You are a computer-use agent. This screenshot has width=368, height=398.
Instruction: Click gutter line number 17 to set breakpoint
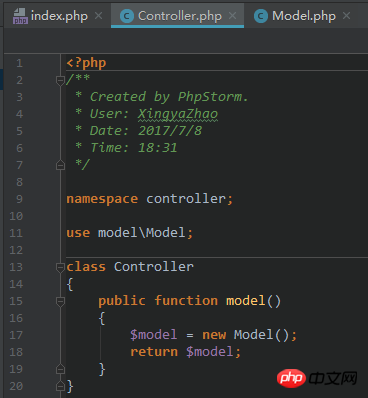point(16,335)
